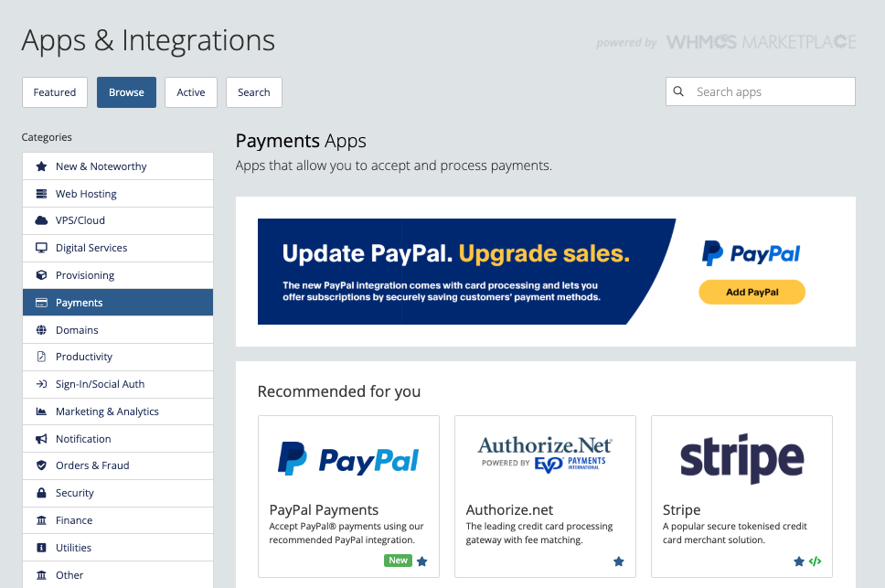Select the Browse tab
The image size is (885, 588).
coord(126,92)
